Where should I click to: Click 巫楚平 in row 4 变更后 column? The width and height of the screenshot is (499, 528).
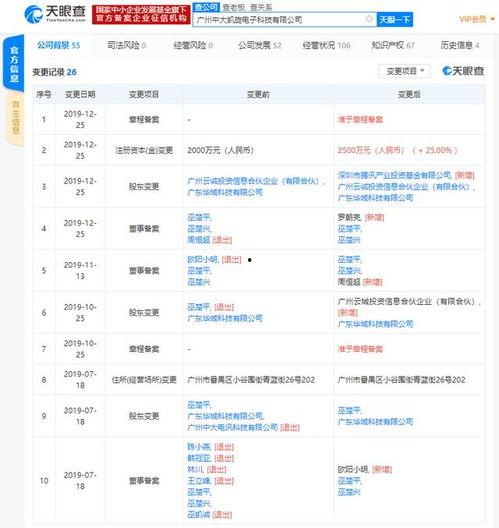click(350, 229)
